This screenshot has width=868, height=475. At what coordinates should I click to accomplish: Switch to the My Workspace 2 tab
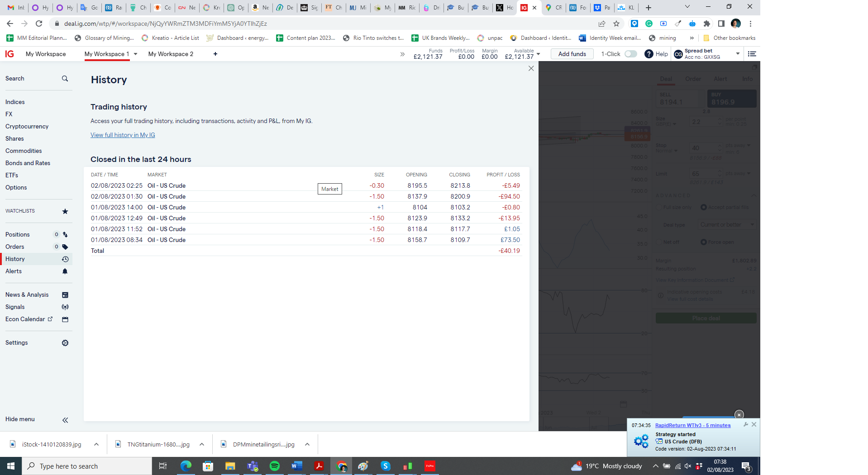tap(171, 54)
